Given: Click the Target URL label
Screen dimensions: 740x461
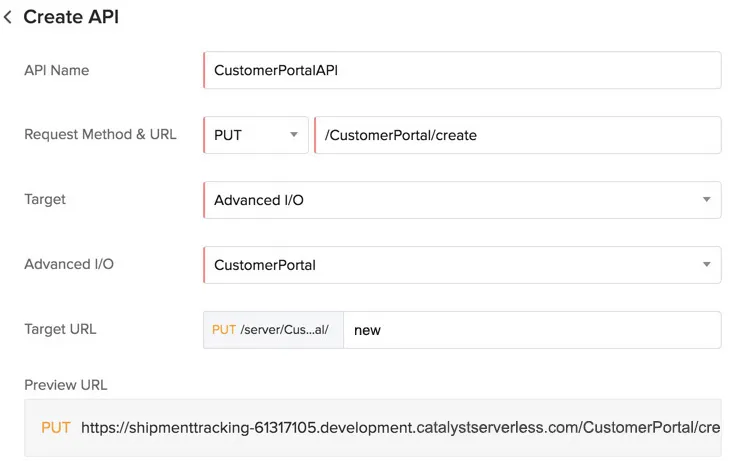Looking at the screenshot, I should tap(60, 329).
